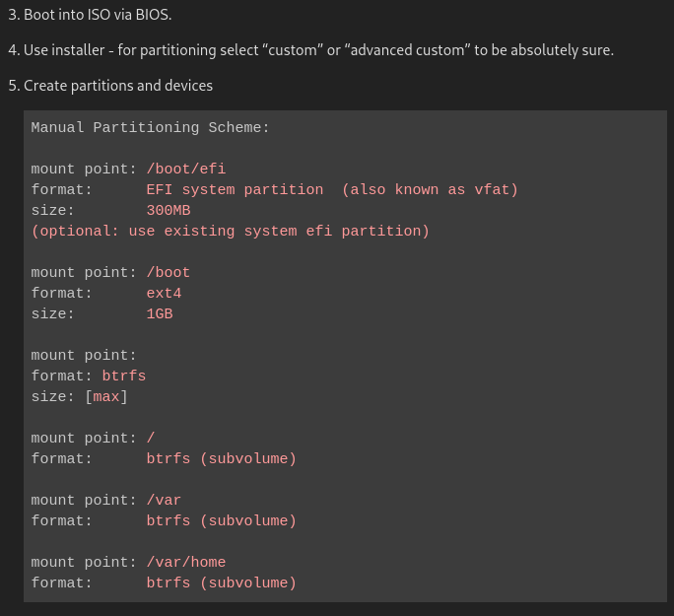Click "btrfs (subvolume)" under the root "/" entry
Image resolution: width=674 pixels, height=616 pixels.
coord(222,458)
